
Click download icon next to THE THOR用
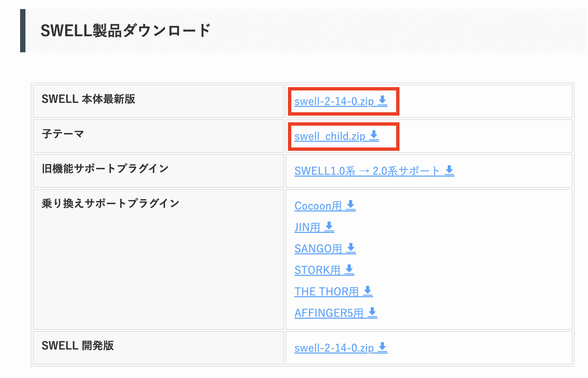[368, 291]
